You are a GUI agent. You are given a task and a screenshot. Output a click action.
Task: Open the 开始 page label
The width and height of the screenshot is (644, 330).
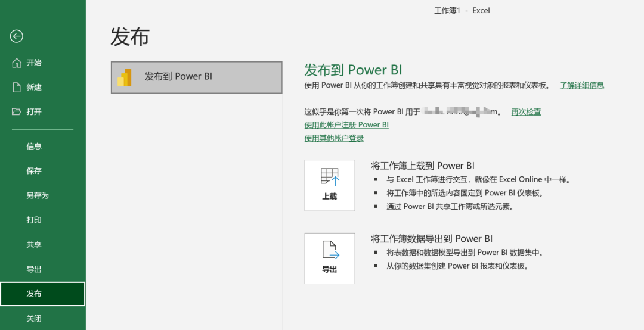(34, 63)
